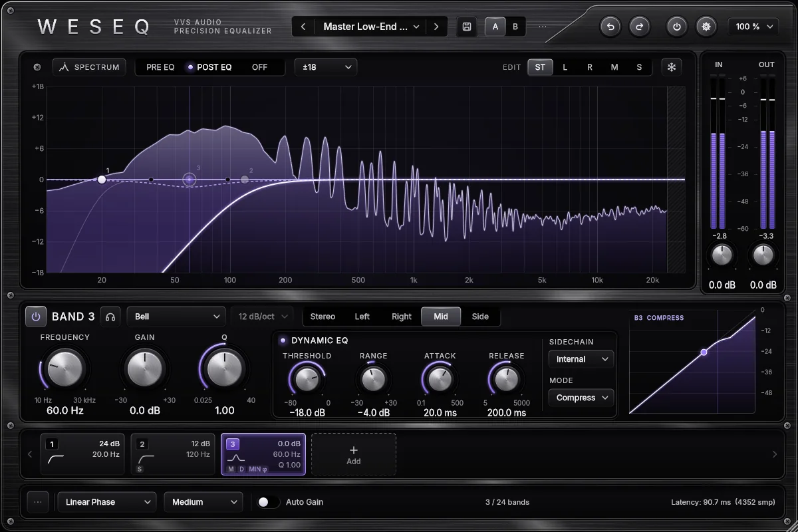The height and width of the screenshot is (532, 798).
Task: Toggle Band 3 power button
Action: click(x=36, y=317)
